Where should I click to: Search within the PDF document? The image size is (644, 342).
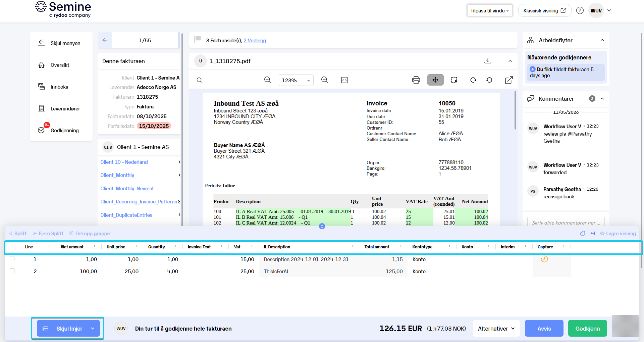coord(199,80)
